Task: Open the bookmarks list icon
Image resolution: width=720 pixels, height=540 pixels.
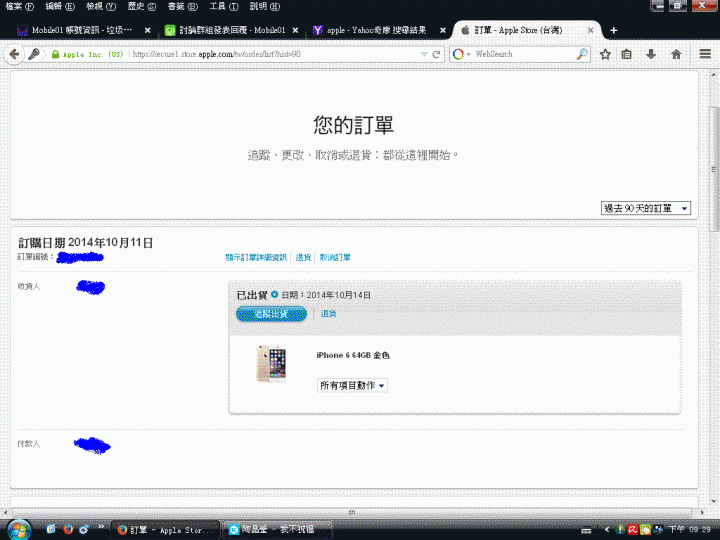Action: 626,54
